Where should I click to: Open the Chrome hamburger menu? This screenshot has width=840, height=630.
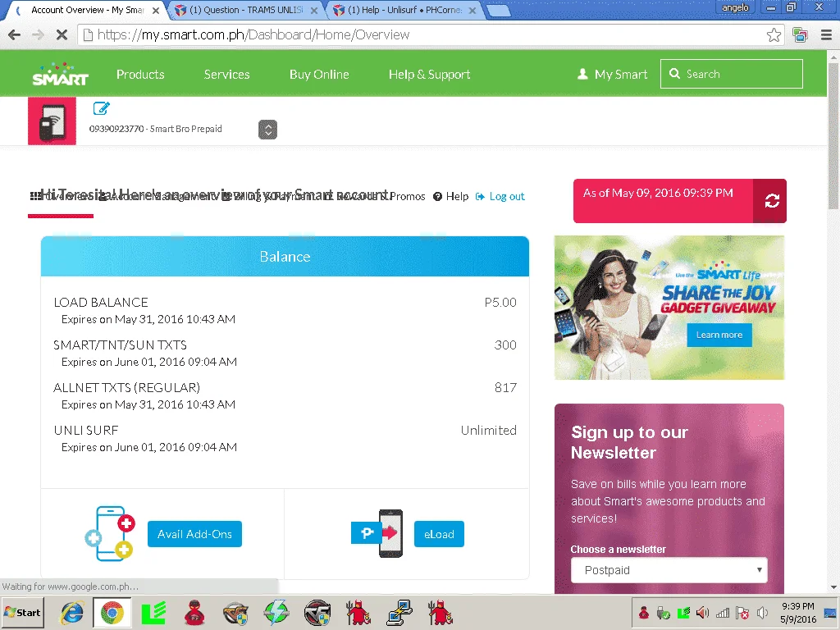826,34
